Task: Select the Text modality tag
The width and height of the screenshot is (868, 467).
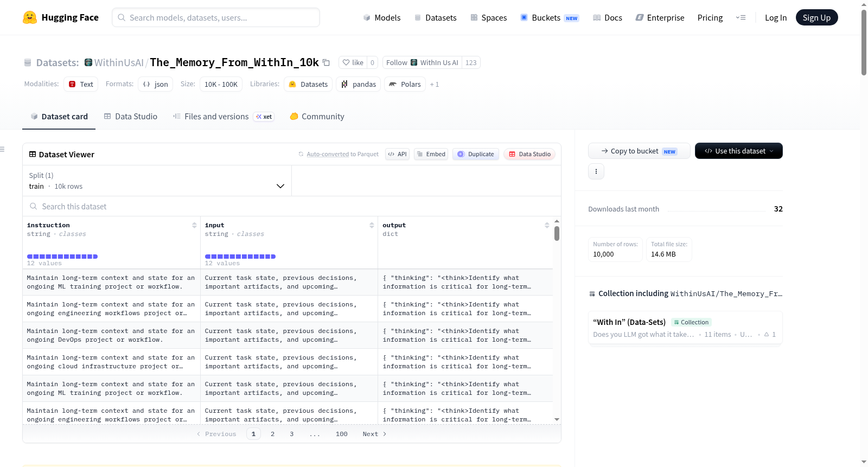Action: 81,84
